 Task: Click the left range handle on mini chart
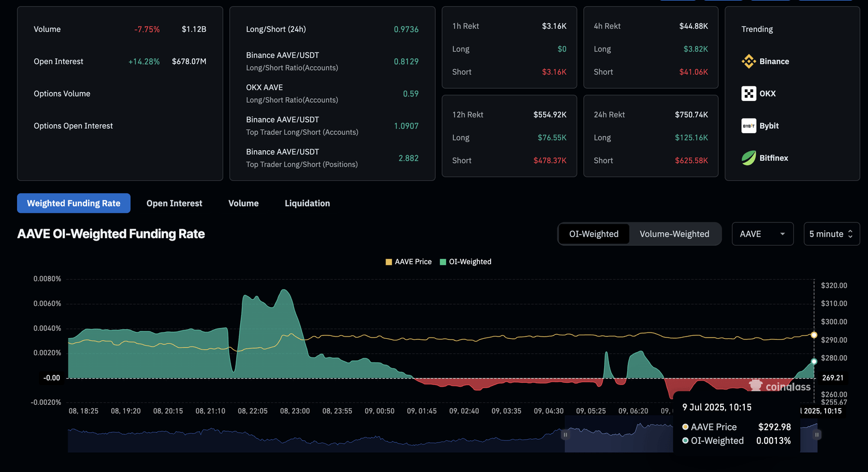[x=565, y=435]
